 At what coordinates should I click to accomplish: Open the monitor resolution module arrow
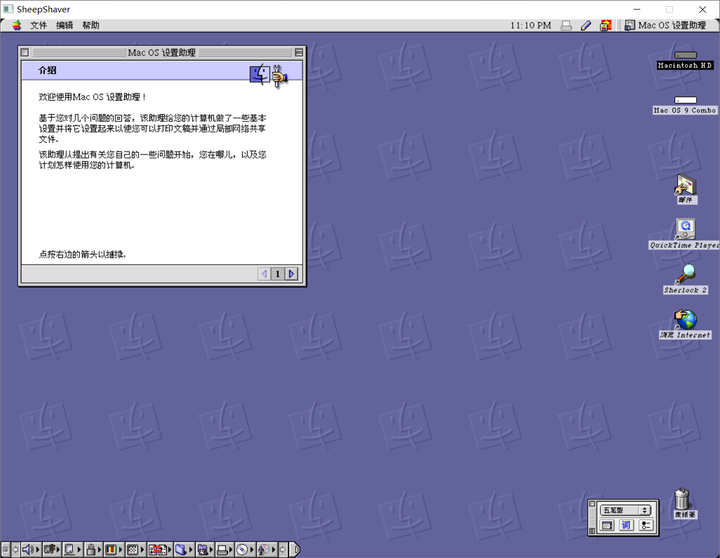pyautogui.click(x=79, y=549)
